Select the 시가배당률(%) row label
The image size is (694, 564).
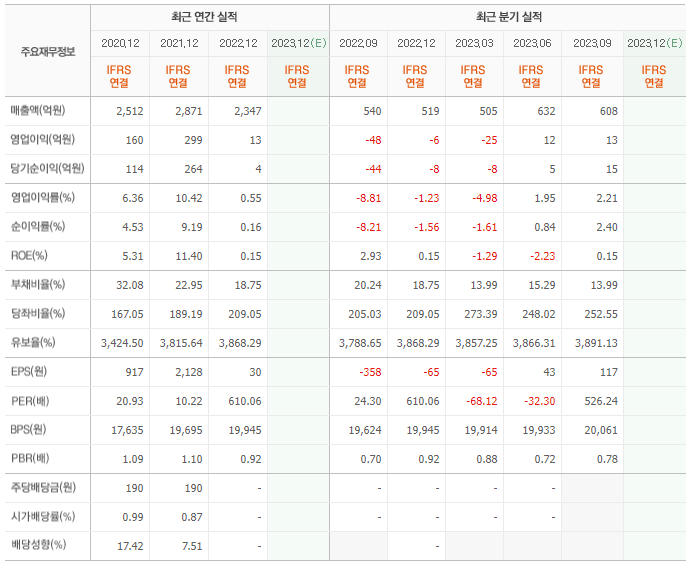(x=42, y=517)
